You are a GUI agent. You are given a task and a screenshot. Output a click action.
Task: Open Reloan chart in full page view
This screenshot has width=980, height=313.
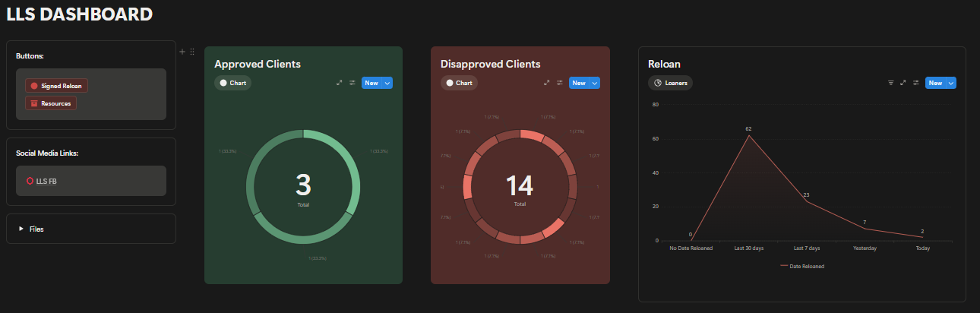[903, 83]
